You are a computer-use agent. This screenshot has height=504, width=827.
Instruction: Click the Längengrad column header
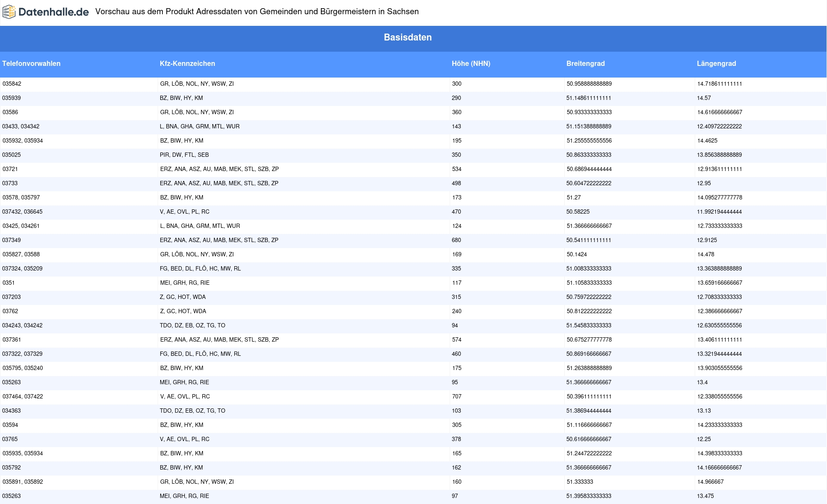[716, 63]
